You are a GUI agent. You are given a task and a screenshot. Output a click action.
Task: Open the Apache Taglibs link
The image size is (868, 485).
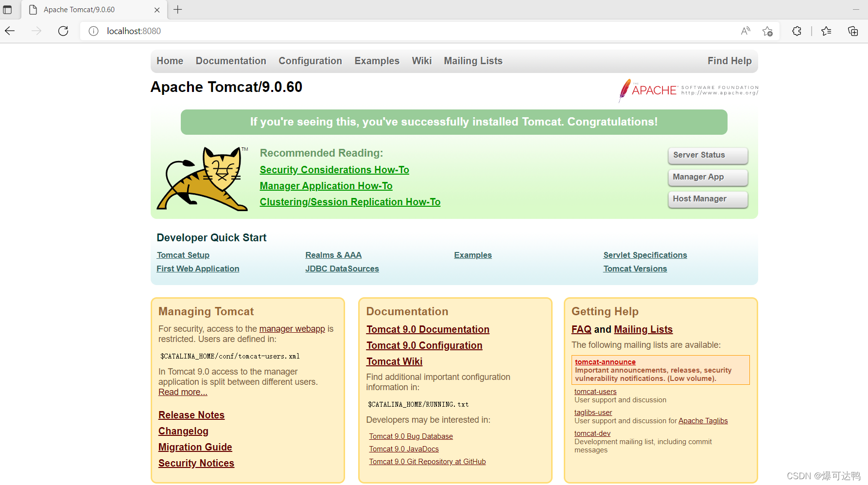pos(703,421)
